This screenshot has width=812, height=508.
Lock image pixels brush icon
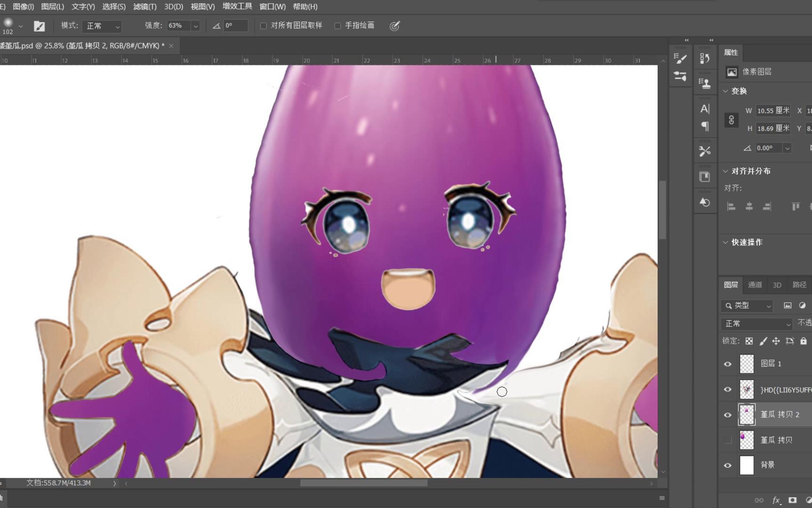point(763,341)
